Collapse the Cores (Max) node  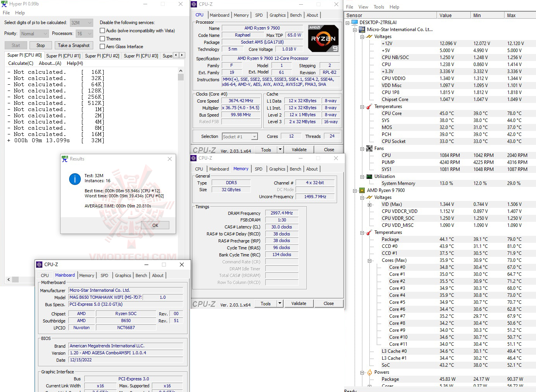click(x=369, y=260)
